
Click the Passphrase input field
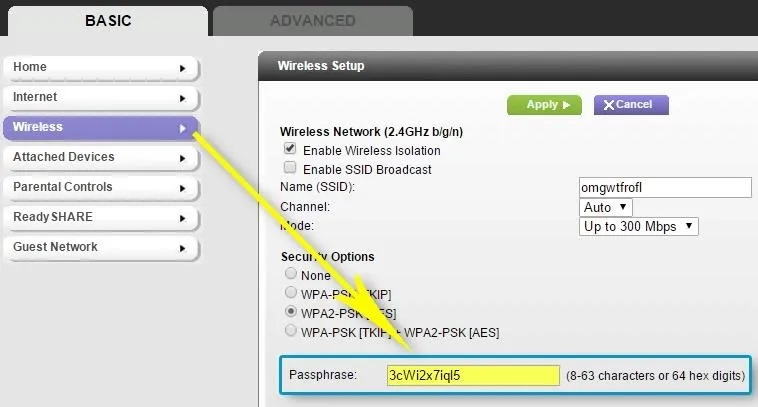473,376
